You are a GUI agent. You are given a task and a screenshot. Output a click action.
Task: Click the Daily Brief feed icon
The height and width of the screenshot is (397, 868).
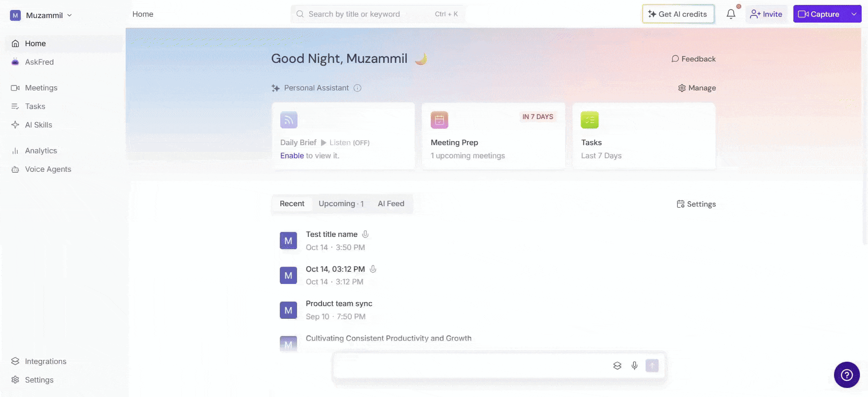click(289, 120)
